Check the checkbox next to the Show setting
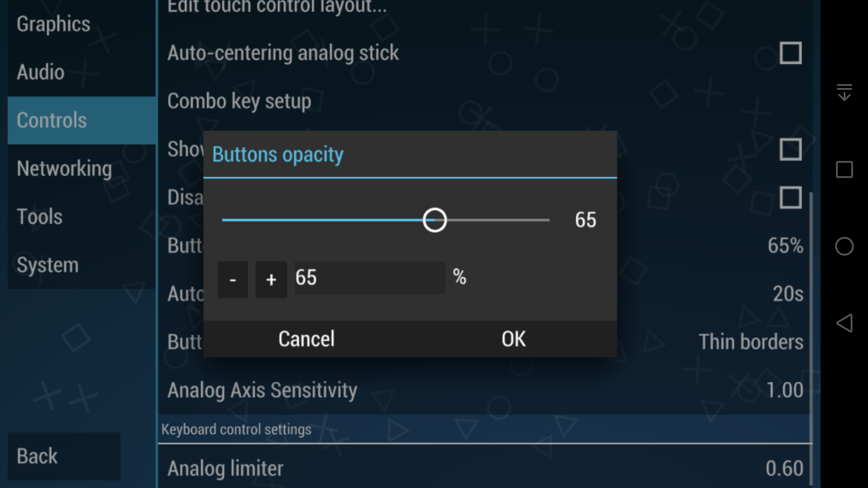This screenshot has height=488, width=868. coord(791,149)
